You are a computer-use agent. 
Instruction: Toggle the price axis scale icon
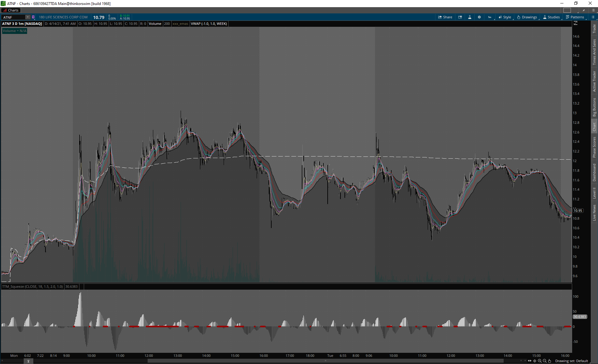pyautogui.click(x=576, y=23)
